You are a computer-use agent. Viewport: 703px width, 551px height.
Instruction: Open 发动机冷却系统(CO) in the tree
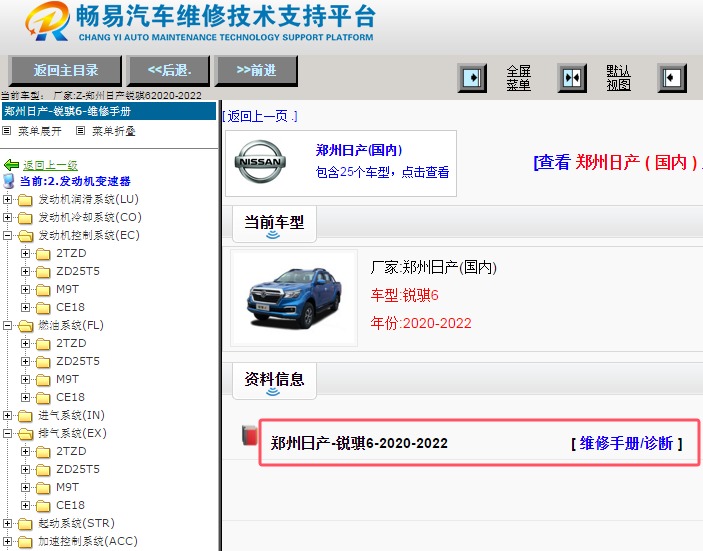(x=90, y=217)
